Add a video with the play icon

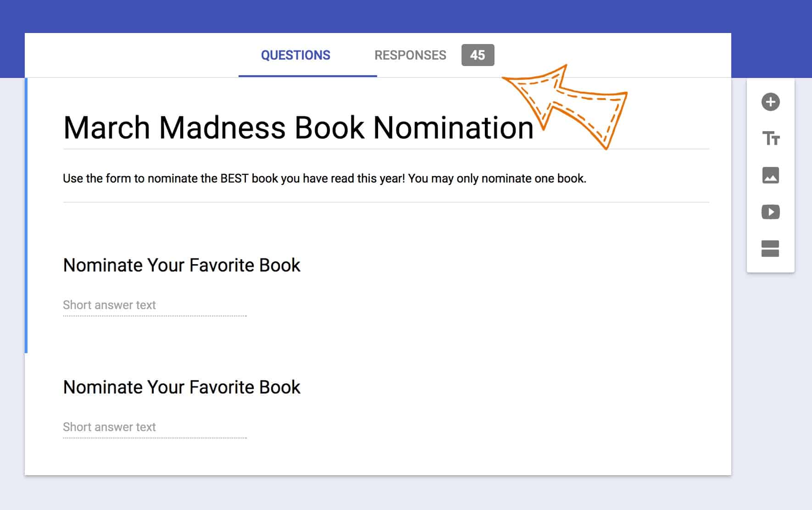click(x=770, y=212)
